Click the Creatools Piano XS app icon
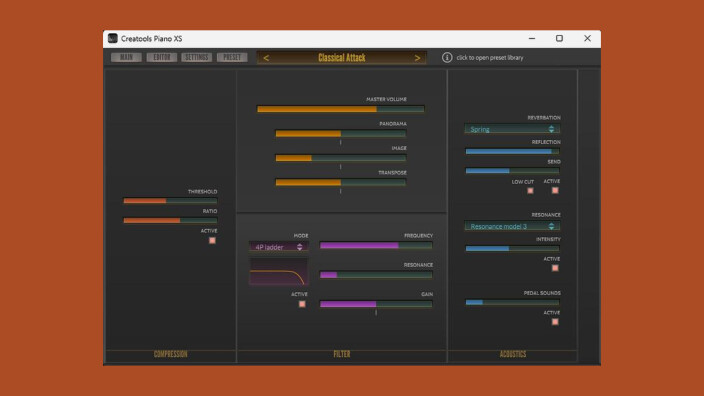This screenshot has height=396, width=704. [113, 39]
